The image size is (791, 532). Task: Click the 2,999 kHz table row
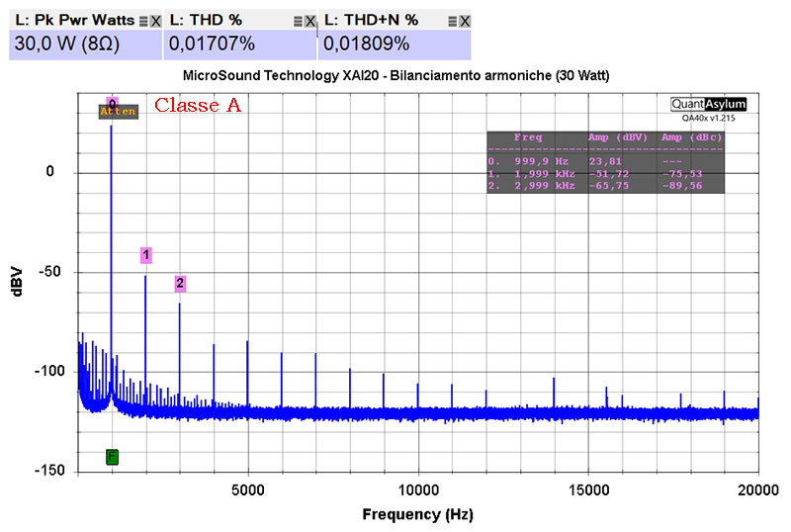click(x=605, y=186)
